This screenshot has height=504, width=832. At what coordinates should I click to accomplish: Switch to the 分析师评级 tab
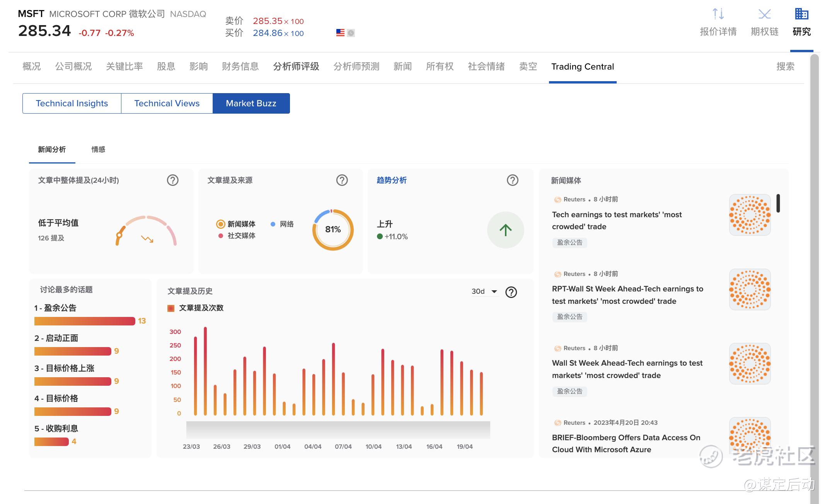click(x=296, y=66)
